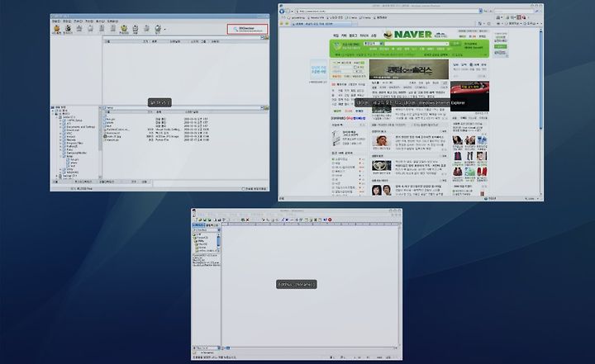Click the first yellow connect icon in FTP toolbar
The image size is (595, 364).
[57, 28]
